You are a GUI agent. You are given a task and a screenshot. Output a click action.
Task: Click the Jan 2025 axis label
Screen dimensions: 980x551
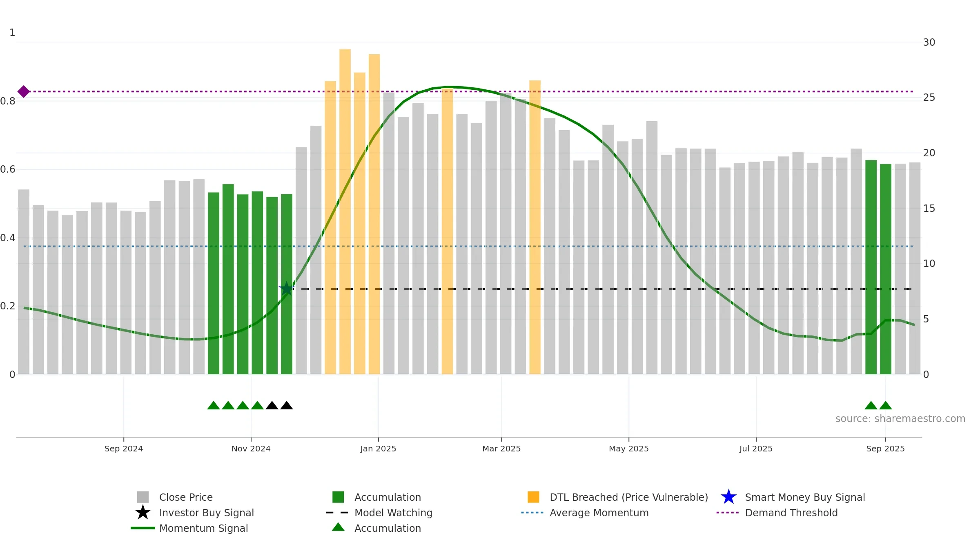click(x=378, y=449)
